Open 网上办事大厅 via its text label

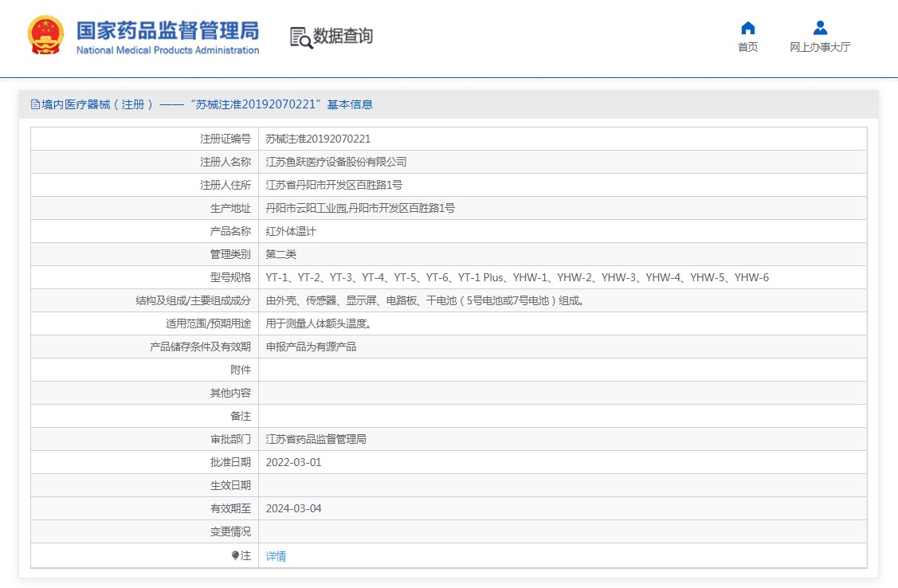click(820, 48)
